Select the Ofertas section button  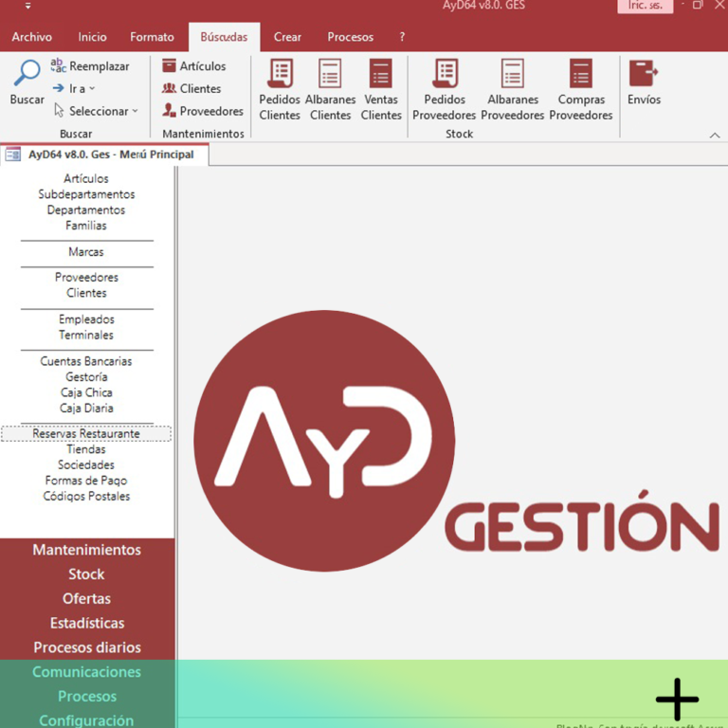tap(87, 598)
